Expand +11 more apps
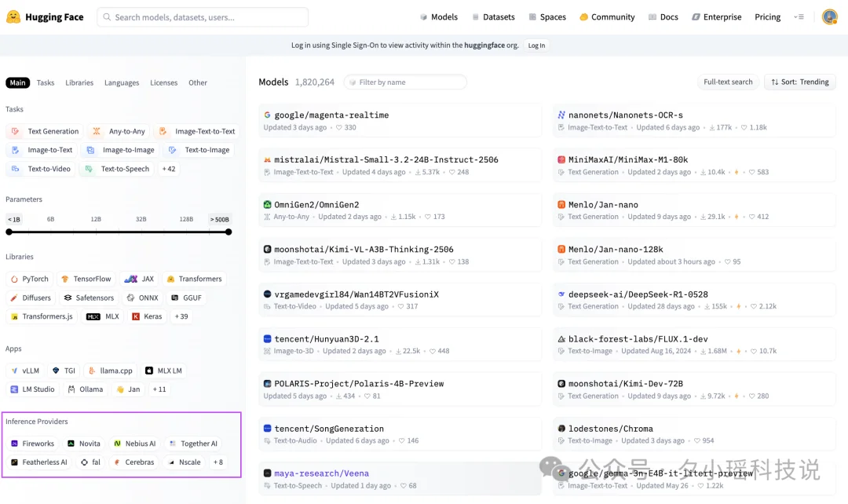The image size is (848, 504). click(159, 389)
